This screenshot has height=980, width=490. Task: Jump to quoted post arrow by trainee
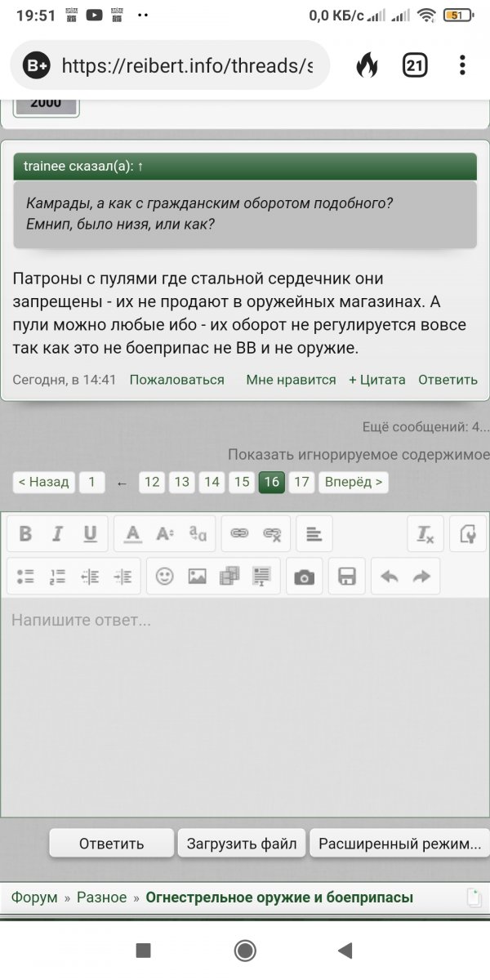(140, 167)
